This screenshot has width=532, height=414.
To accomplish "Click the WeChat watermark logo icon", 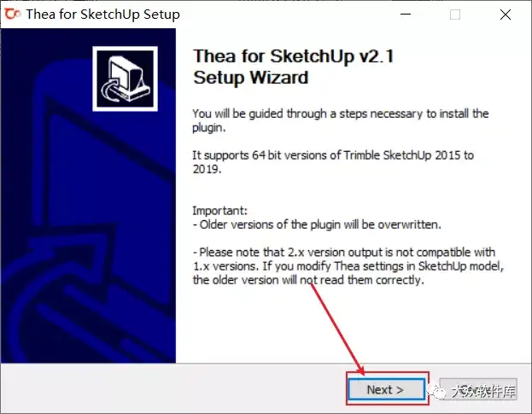I will (x=436, y=391).
